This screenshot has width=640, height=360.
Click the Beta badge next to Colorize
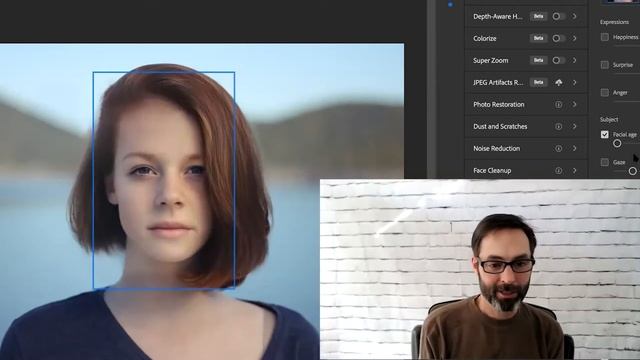[x=538, y=38]
